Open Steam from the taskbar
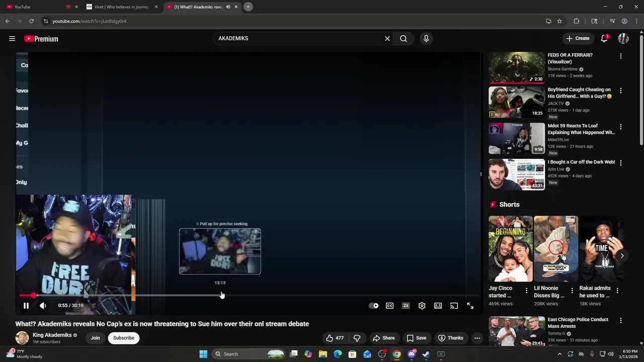The height and width of the screenshot is (362, 644). point(426,354)
